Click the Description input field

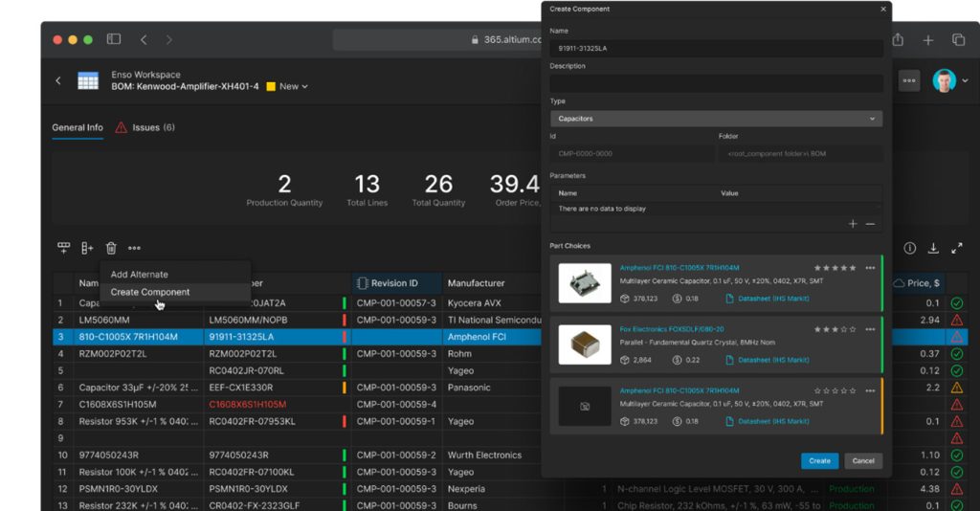point(716,83)
